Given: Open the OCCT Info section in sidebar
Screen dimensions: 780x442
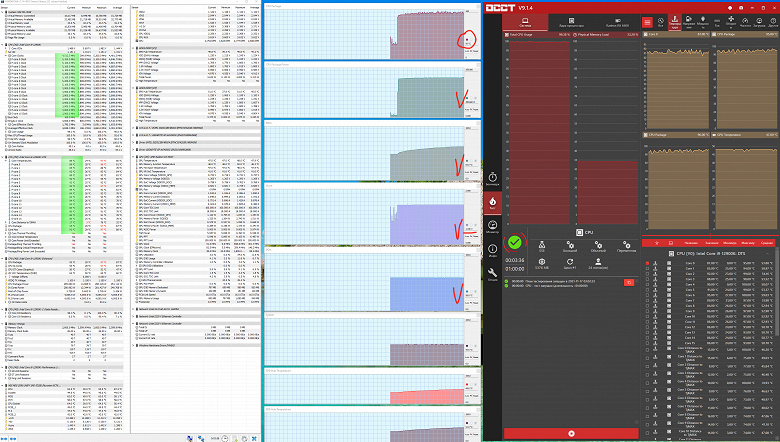Looking at the screenshot, I should (x=492, y=250).
